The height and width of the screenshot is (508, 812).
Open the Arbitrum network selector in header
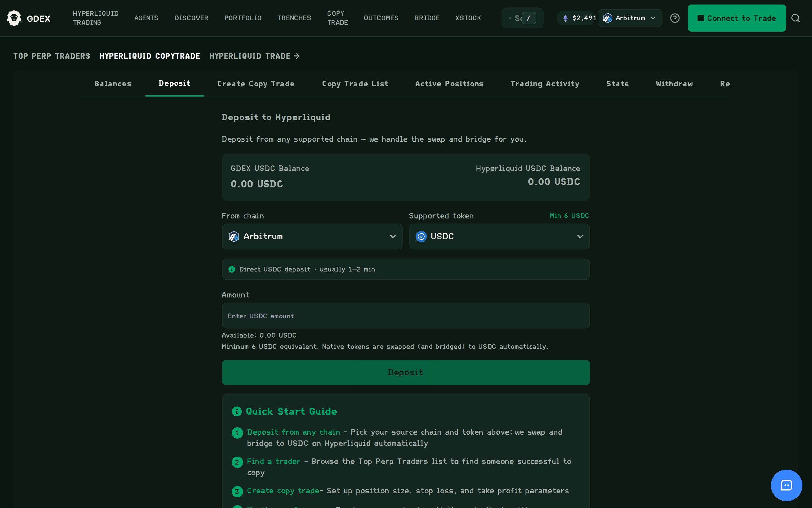(x=630, y=18)
